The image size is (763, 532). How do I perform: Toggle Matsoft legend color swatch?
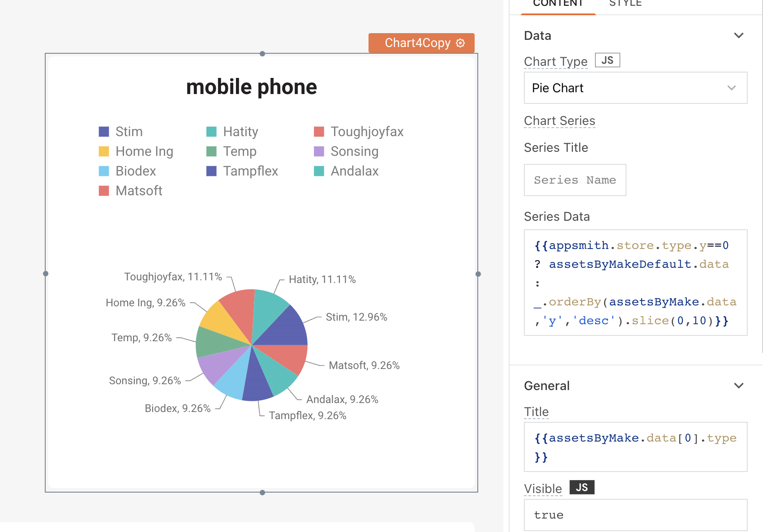104,191
